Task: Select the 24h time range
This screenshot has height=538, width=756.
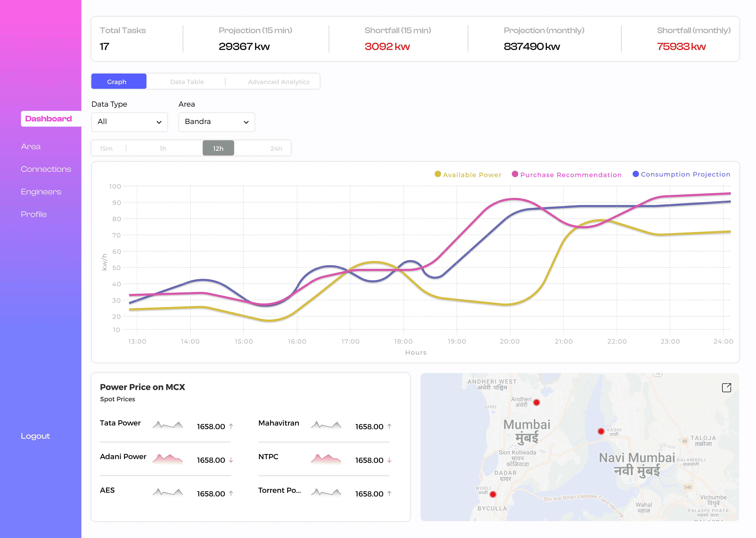Action: point(276,148)
